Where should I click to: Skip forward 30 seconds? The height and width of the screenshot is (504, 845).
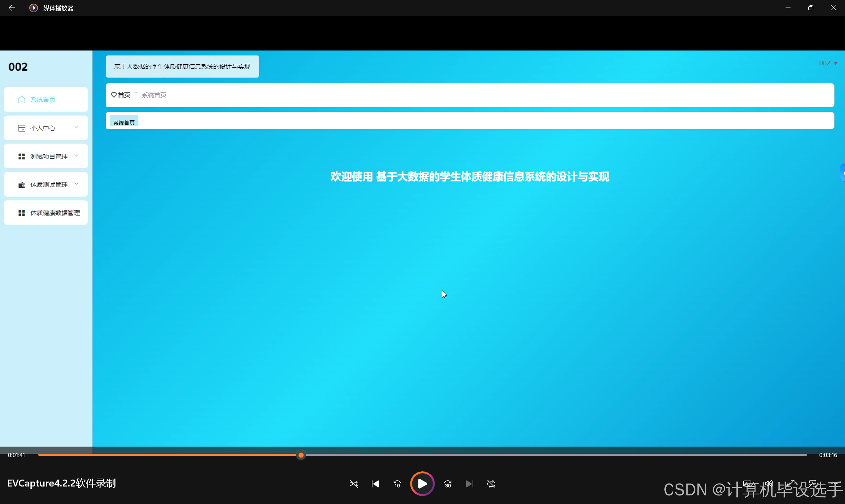click(x=447, y=484)
